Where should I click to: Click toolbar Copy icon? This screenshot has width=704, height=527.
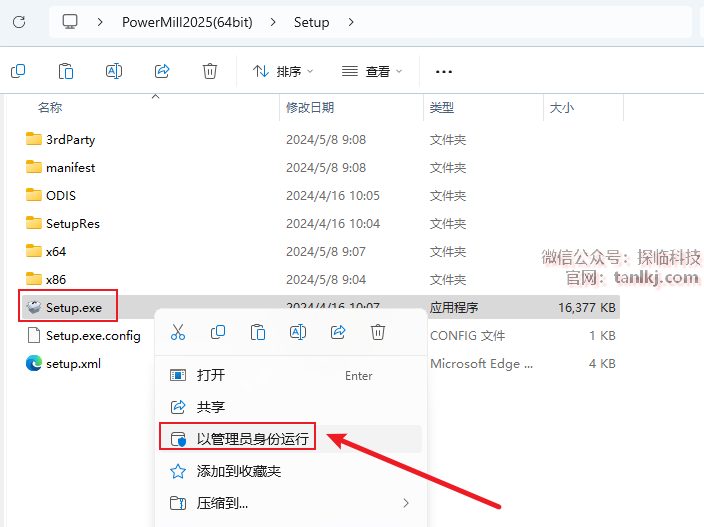[x=18, y=71]
